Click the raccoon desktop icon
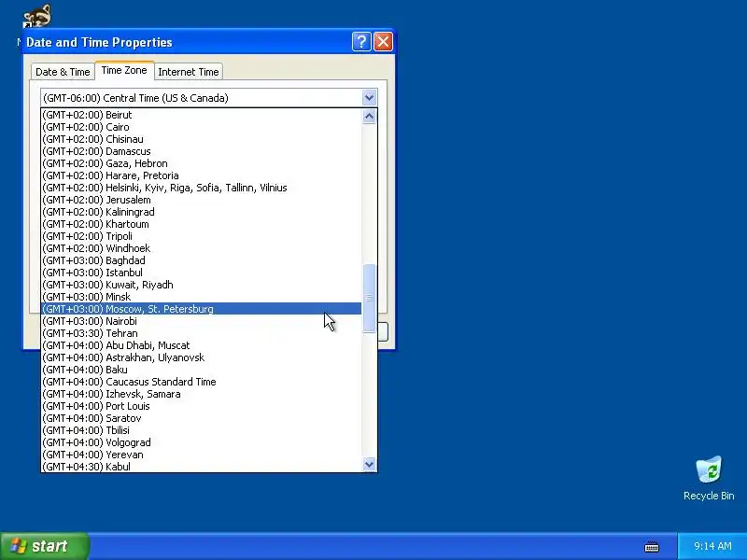This screenshot has width=747, height=560. [x=37, y=16]
